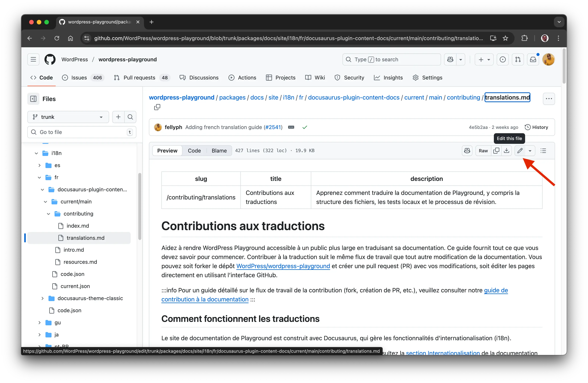The width and height of the screenshot is (588, 383).
Task: Collapse the Files sidebar panel icon
Action: click(x=33, y=98)
